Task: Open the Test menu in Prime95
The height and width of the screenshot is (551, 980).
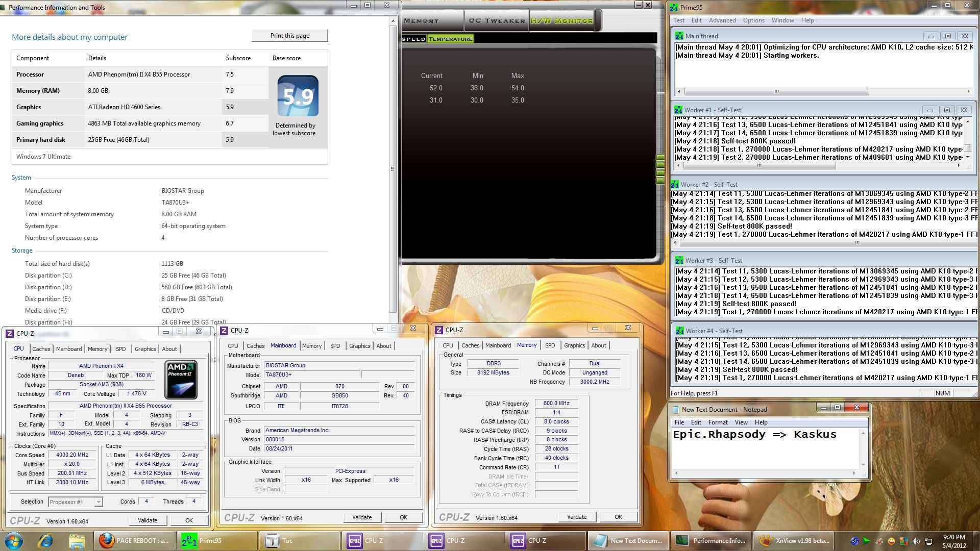Action: (x=679, y=20)
